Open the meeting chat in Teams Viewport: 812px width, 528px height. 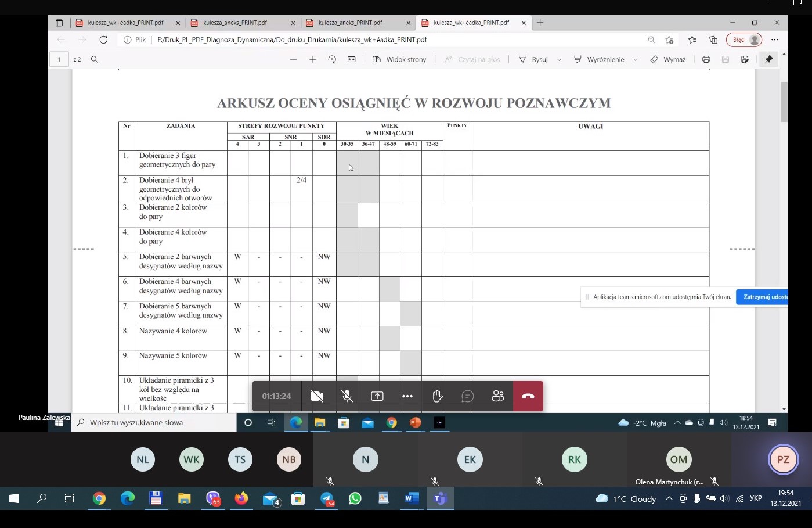pos(467,396)
